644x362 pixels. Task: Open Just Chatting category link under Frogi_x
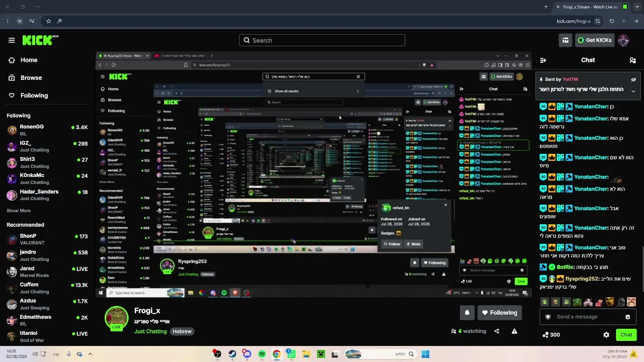tap(150, 331)
